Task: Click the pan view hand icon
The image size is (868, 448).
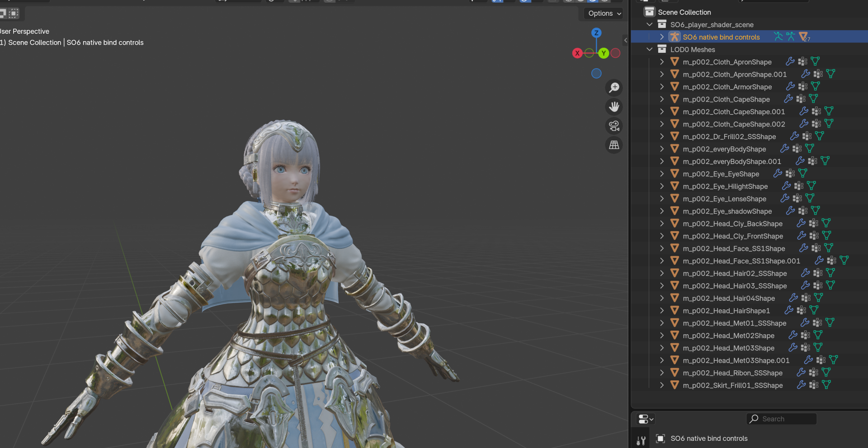Action: (614, 107)
